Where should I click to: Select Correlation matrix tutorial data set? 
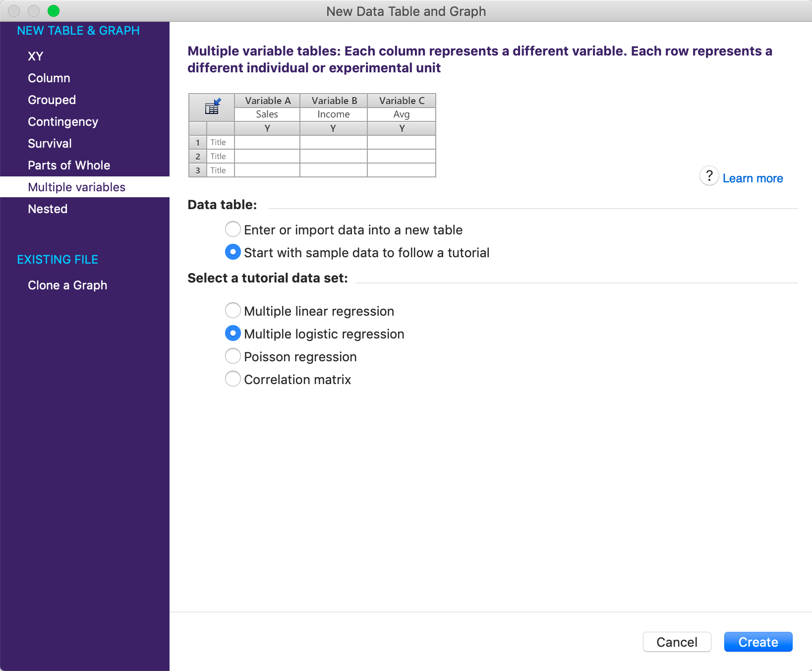point(233,379)
